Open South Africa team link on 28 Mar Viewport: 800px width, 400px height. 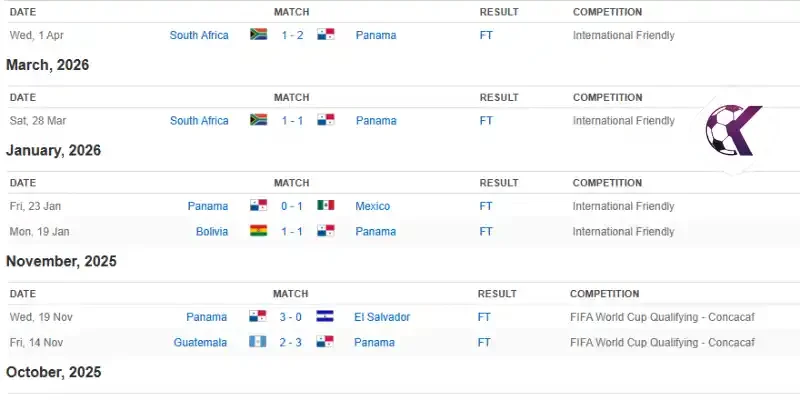199,121
